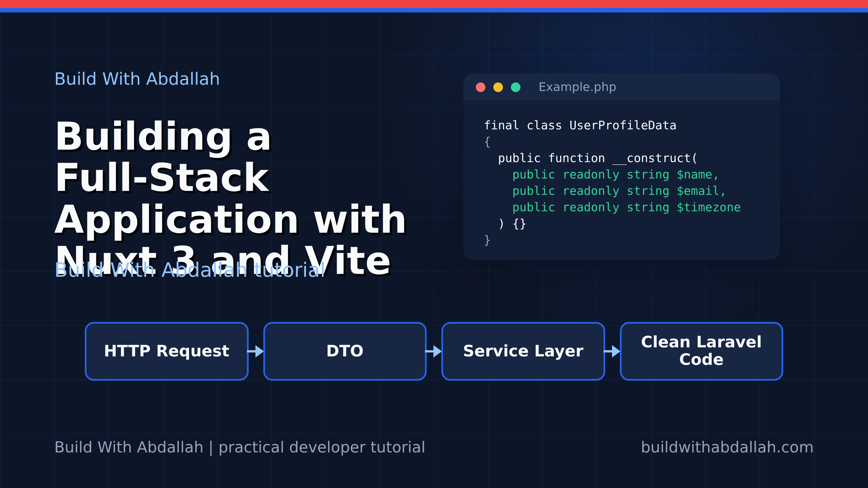Click the '$name' parameter line
Viewport: 868px width, 488px height.
coord(616,175)
